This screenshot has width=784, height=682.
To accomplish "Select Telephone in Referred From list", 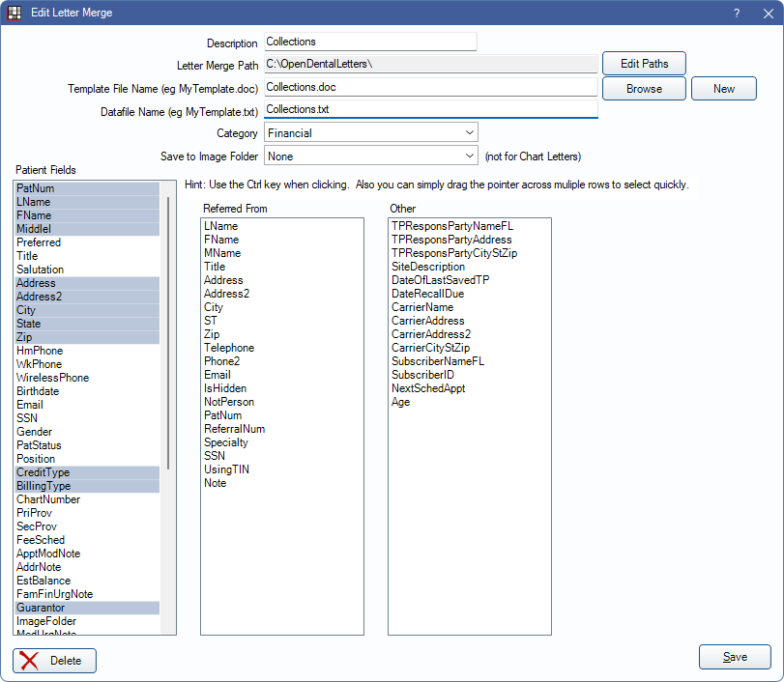I will click(x=229, y=348).
